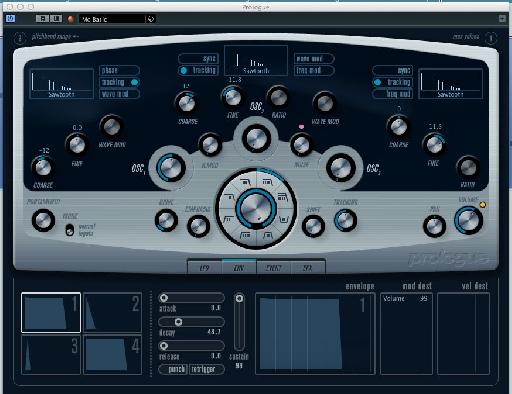Click the OSC 3 fine tuning knob
The width and height of the screenshot is (512, 394).
[x=434, y=144]
